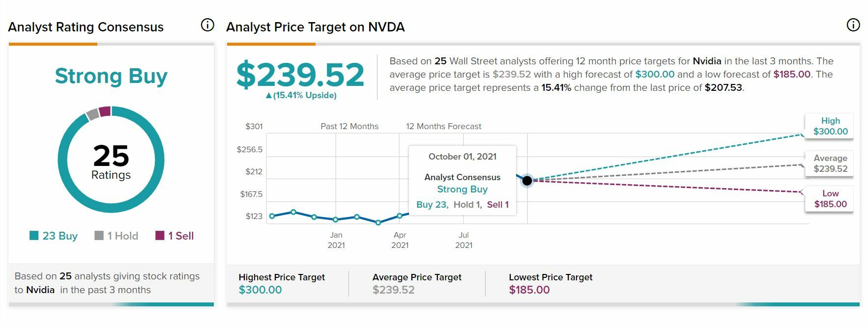Click info icon beside Analyst Rating Consensus

tap(207, 25)
